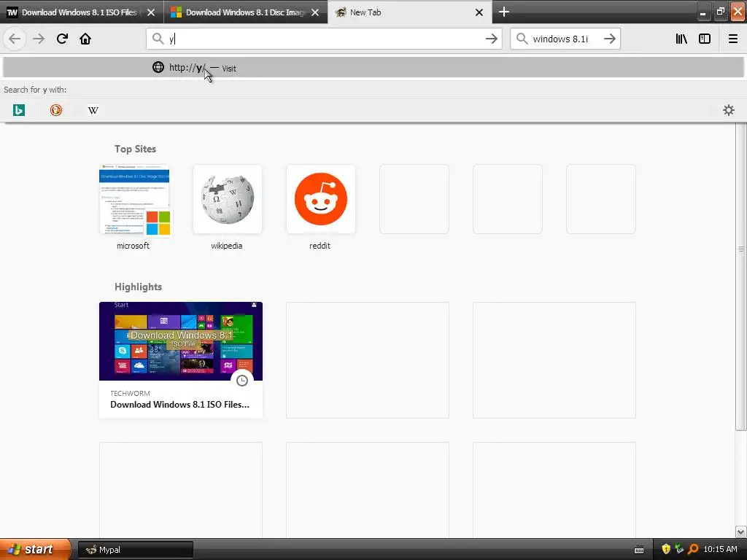Open the reddit top site tile
This screenshot has width=747, height=560.
tap(321, 199)
